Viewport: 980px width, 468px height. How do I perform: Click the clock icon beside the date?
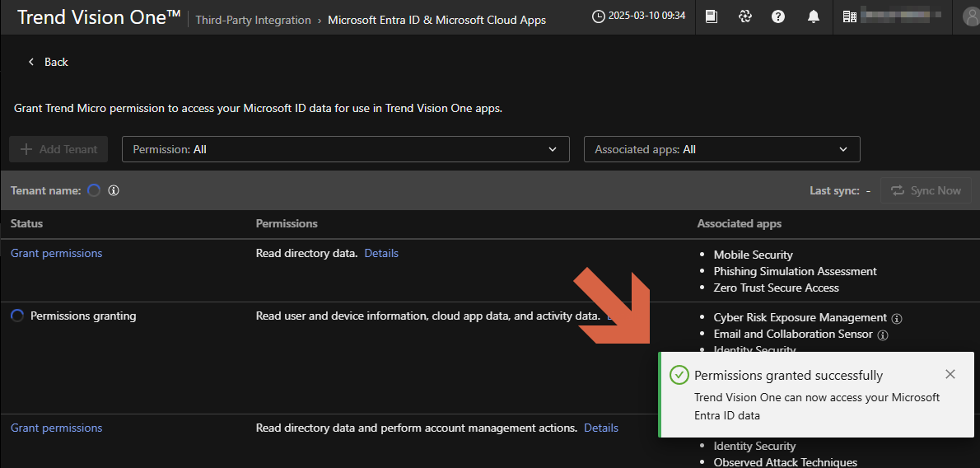599,16
